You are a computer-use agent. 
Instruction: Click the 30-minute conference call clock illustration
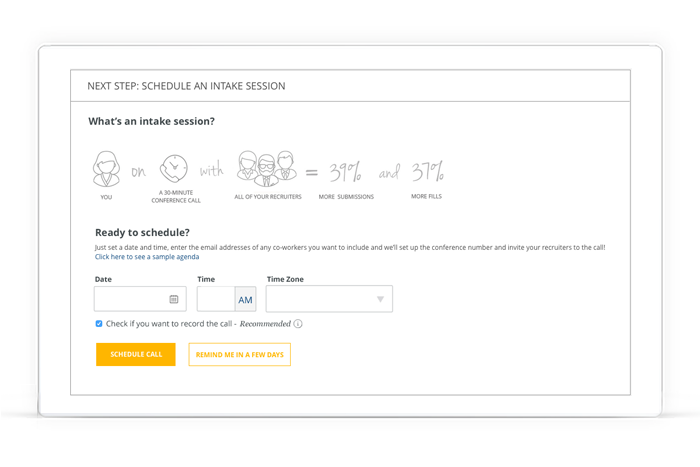point(174,168)
